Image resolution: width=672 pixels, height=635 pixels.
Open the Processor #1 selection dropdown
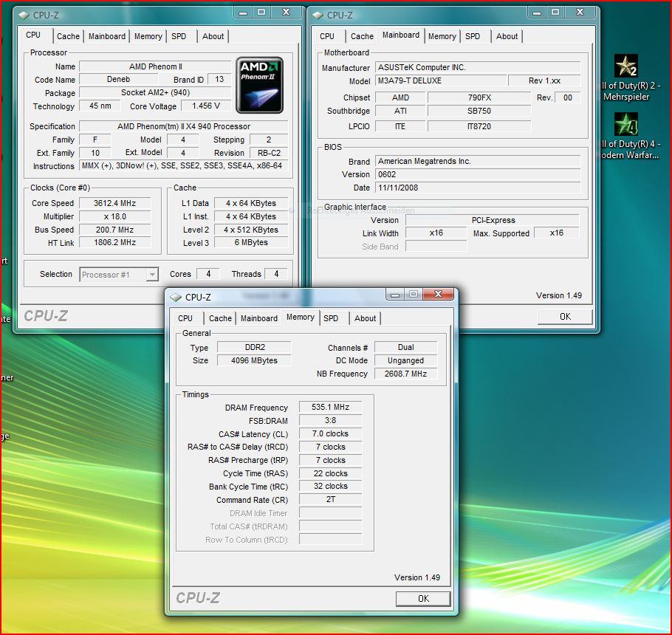pos(119,274)
